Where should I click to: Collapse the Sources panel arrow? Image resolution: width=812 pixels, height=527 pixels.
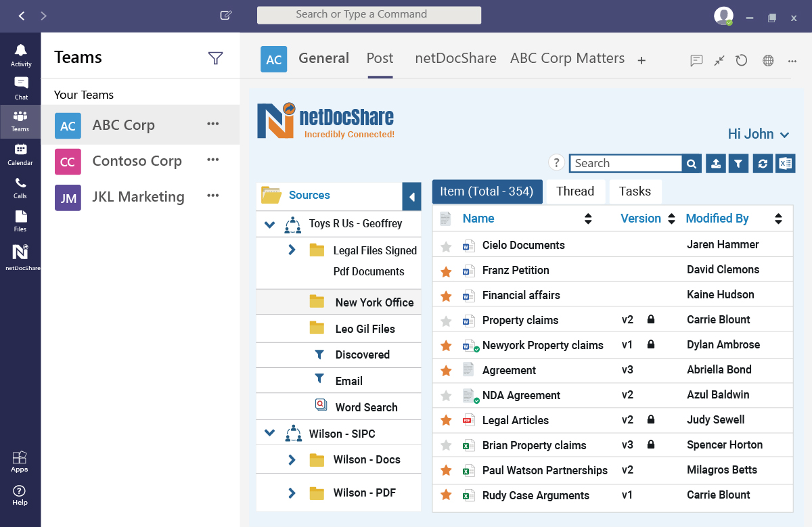pos(411,197)
